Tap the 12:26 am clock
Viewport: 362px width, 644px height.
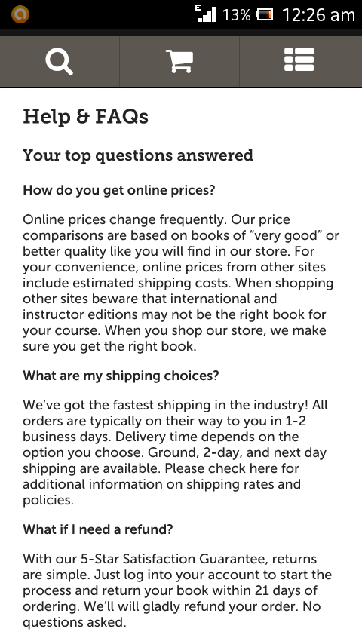tap(318, 15)
